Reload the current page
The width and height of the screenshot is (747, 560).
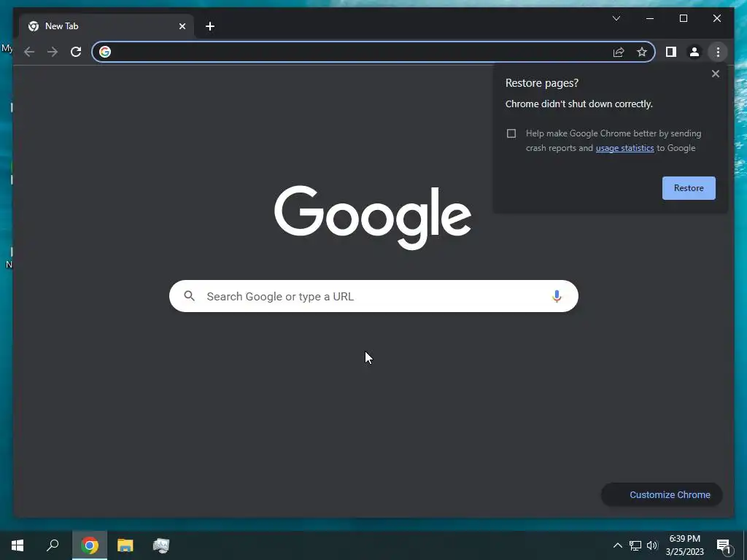click(x=76, y=52)
